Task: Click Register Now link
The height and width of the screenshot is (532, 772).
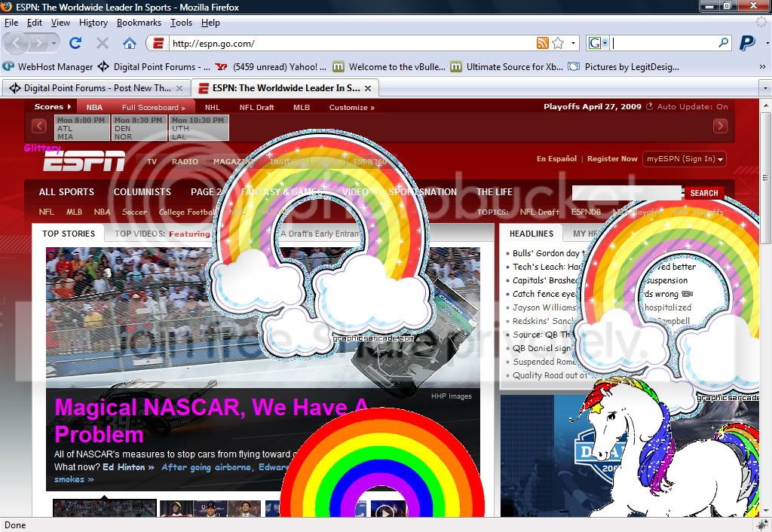Action: pos(612,159)
